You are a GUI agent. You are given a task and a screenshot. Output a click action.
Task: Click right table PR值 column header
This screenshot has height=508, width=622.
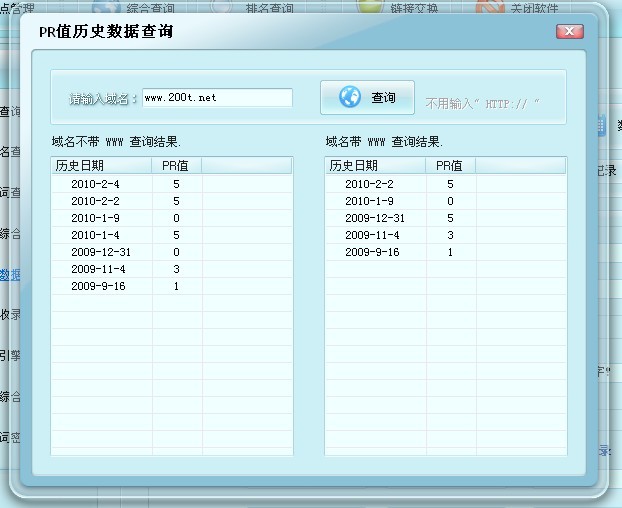[x=450, y=165]
